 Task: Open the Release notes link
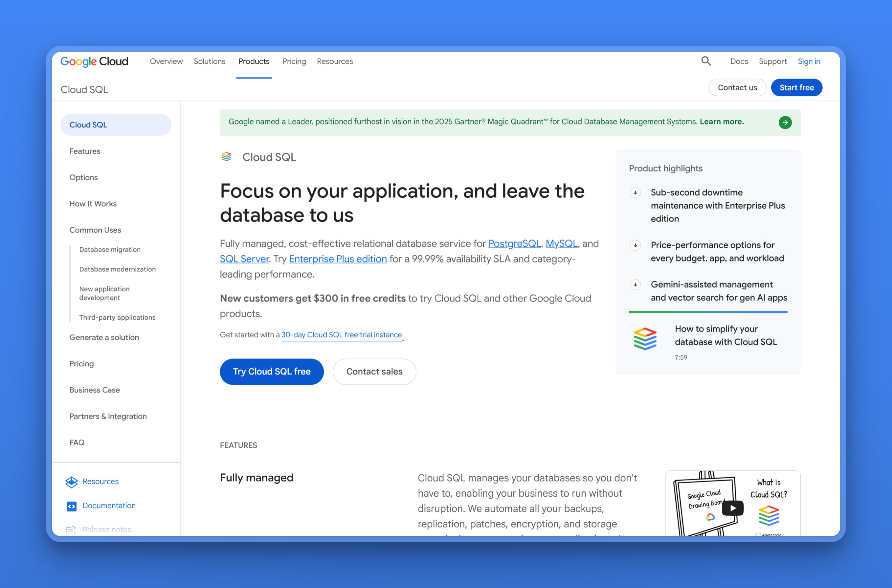click(106, 530)
